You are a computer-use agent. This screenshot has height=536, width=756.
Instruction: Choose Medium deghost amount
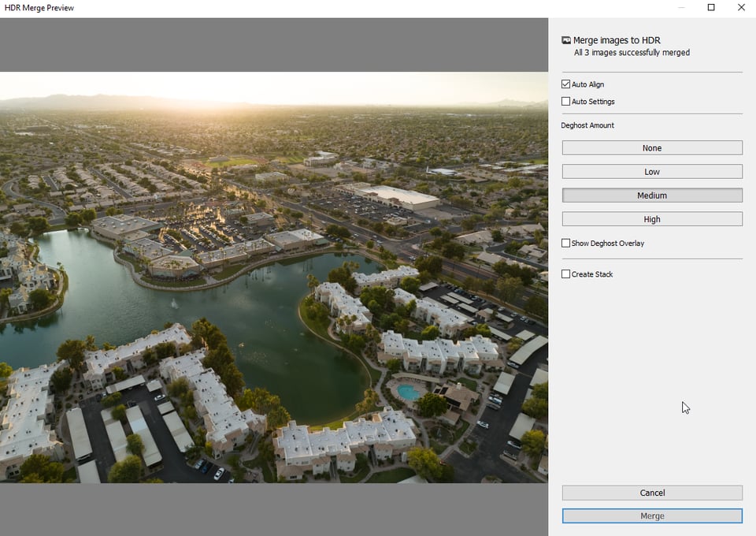(652, 195)
